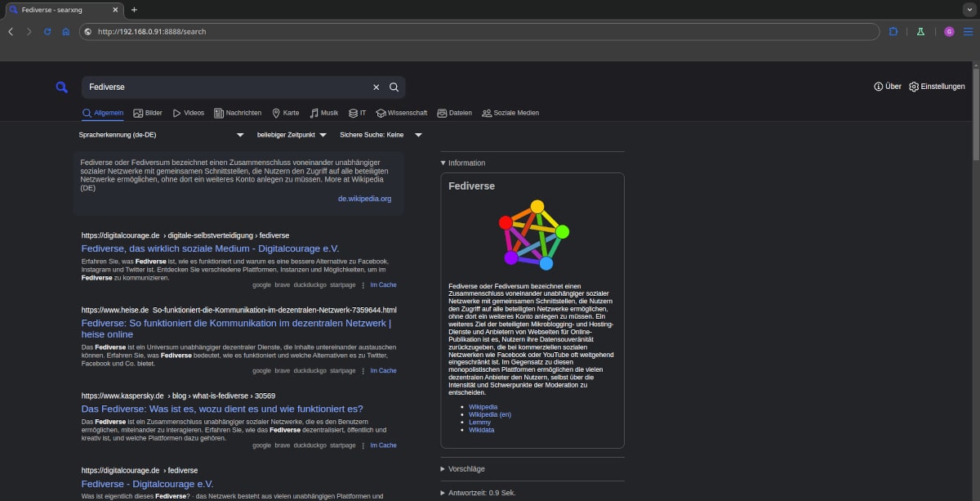Open browser profile avatar
This screenshot has height=501, width=980.
coord(949,31)
